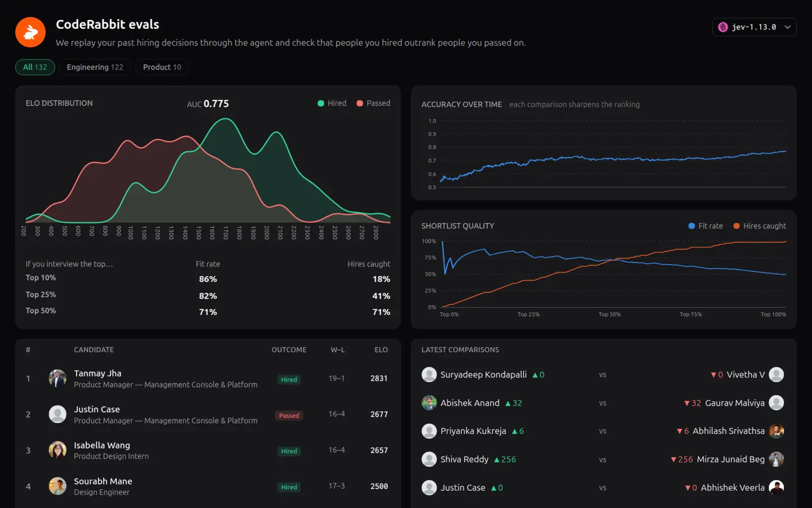Click the orange CodeRabbit rabbit logo
Screen dimensions: 812x508
30,32
